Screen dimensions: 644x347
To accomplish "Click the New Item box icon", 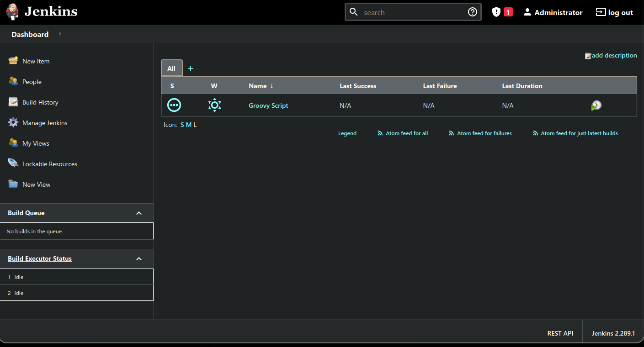I will click(x=13, y=61).
